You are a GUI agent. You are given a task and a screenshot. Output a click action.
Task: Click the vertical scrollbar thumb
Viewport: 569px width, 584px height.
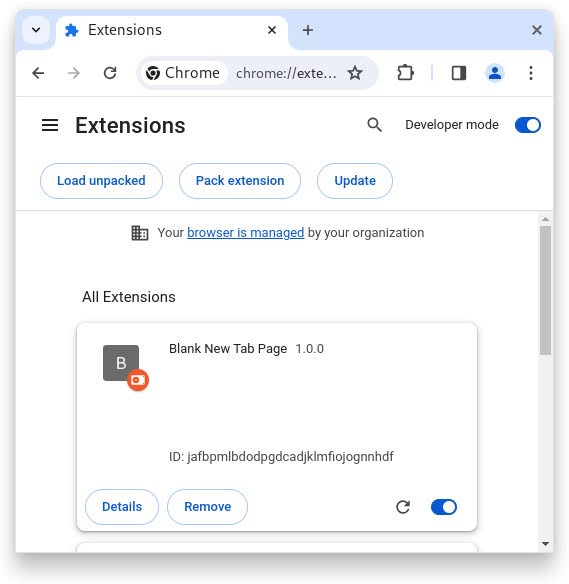(546, 291)
